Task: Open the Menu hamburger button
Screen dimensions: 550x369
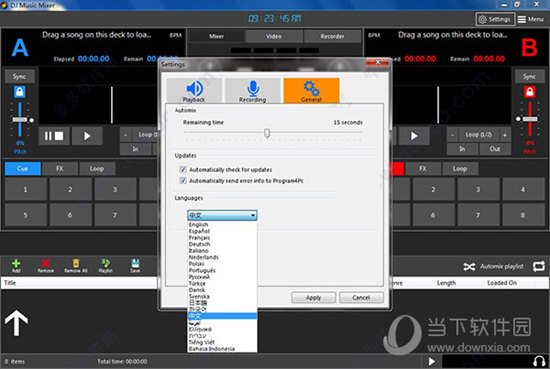Action: pos(531,19)
